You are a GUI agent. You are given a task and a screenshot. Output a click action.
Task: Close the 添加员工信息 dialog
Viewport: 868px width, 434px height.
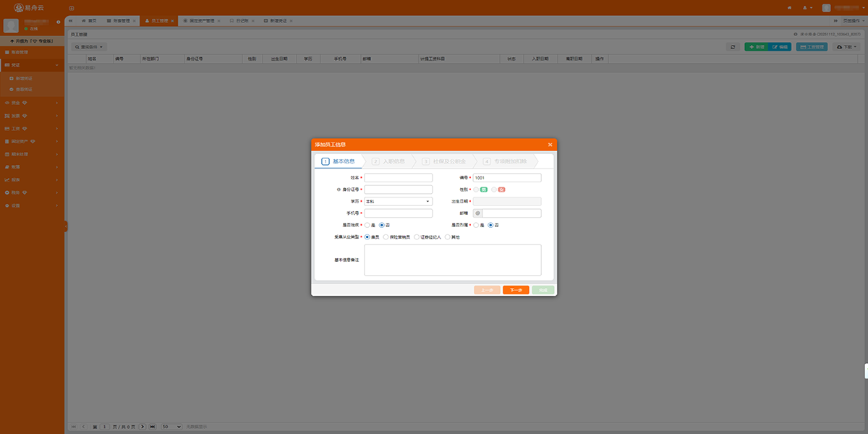[550, 145]
